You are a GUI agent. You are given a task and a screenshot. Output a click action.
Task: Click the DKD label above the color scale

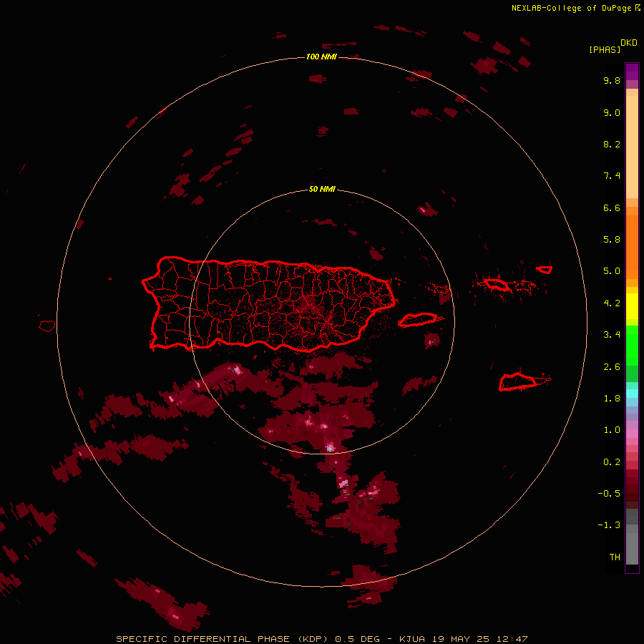629,43
